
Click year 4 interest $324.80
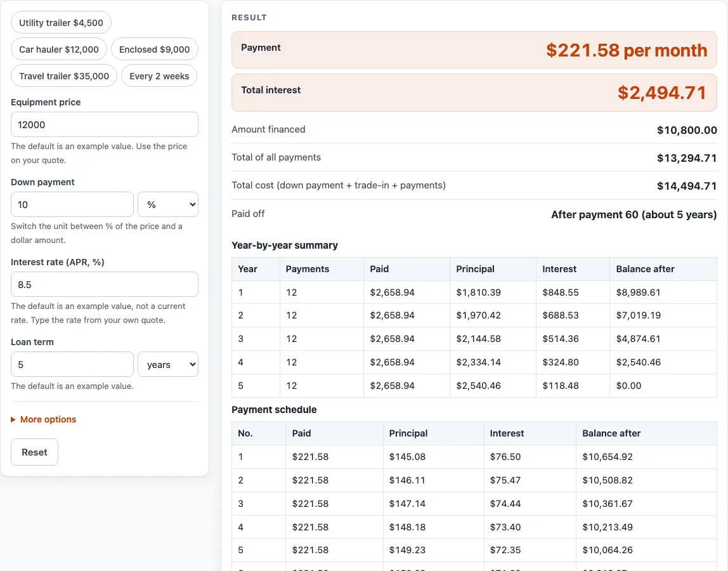(561, 362)
